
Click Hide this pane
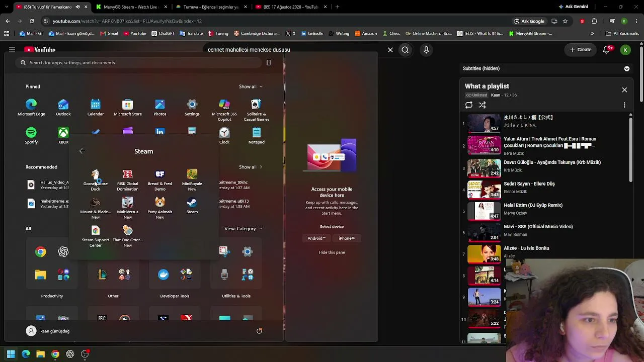pos(332,252)
